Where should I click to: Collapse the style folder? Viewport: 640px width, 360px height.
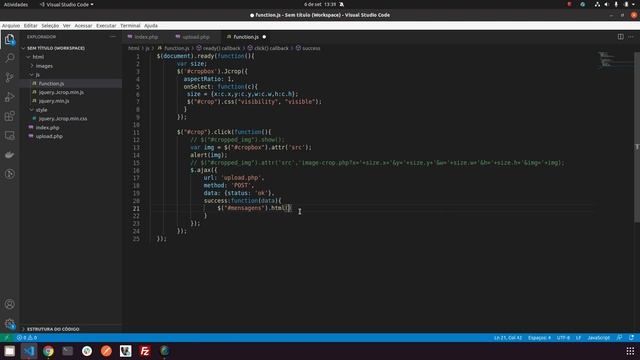[x=41, y=110]
